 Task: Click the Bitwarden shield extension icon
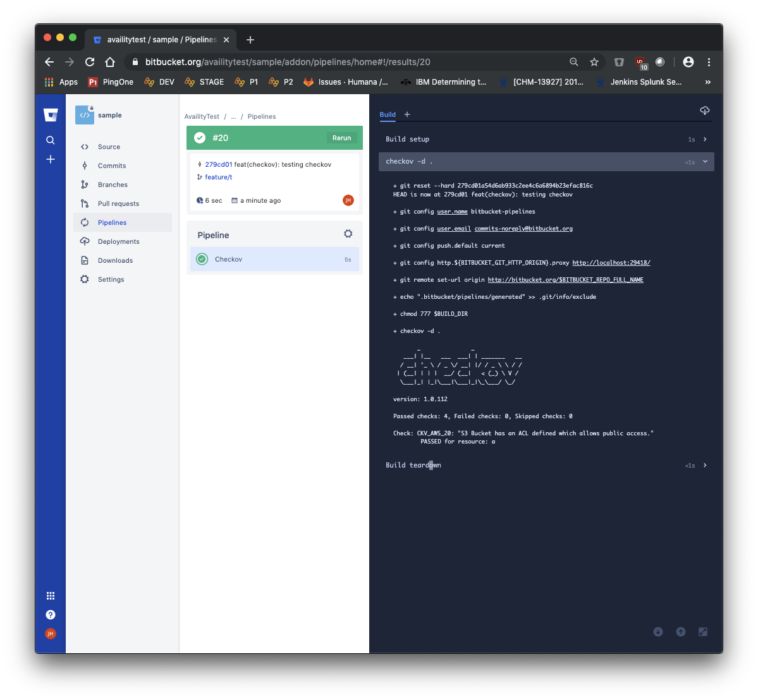620,62
